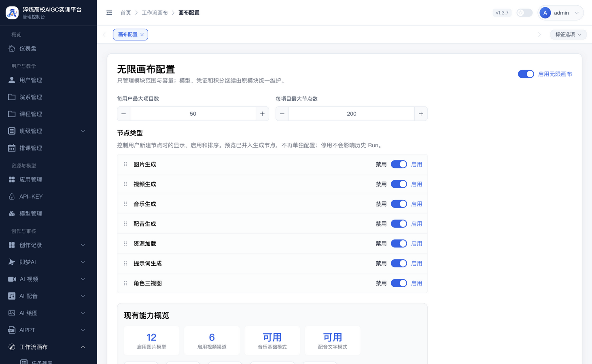Decrease 每项目最大节点数 value
Image resolution: width=592 pixels, height=364 pixels.
point(282,114)
